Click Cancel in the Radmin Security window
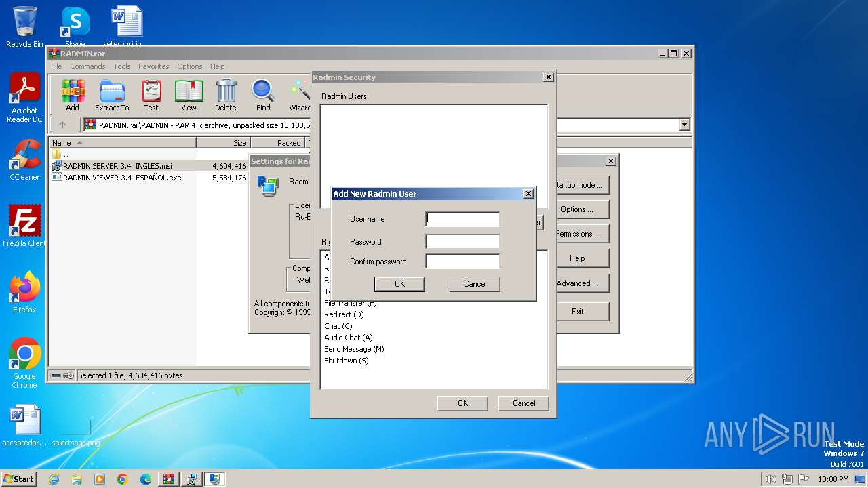The width and height of the screenshot is (868, 488). (x=524, y=403)
